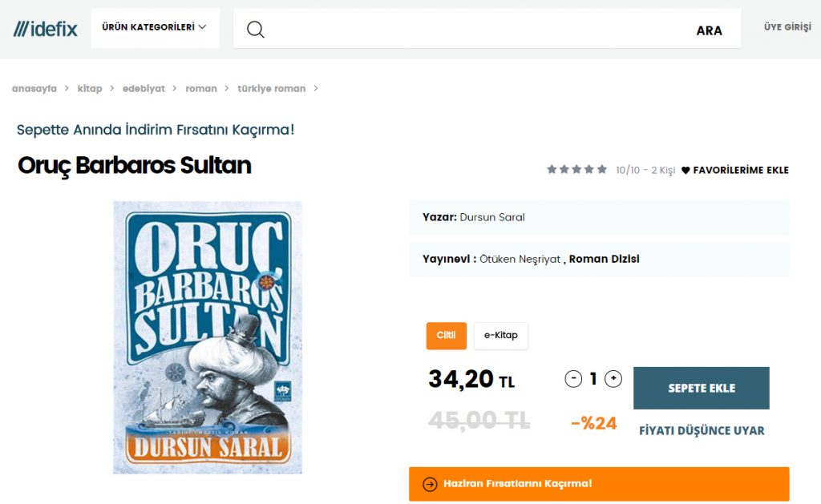This screenshot has height=504, width=821.
Task: Click the fifth rating star
Action: coord(602,169)
